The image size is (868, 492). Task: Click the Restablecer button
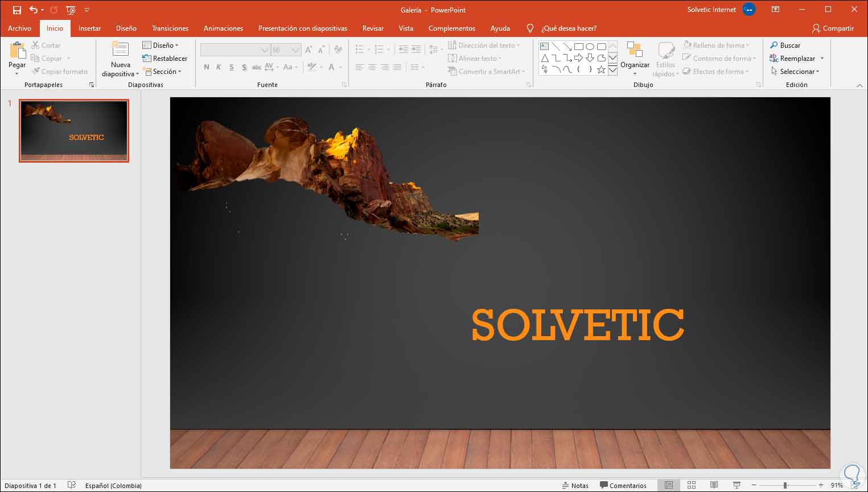165,59
